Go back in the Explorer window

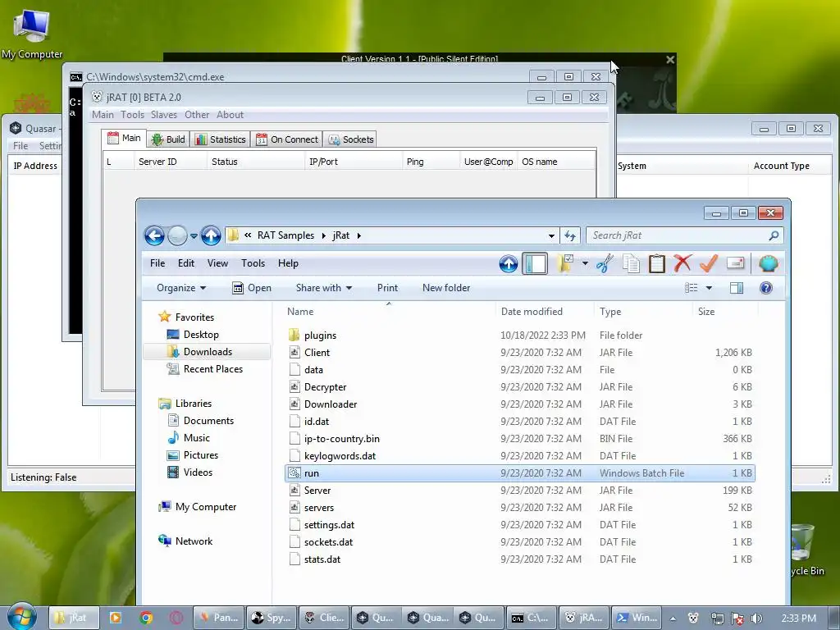154,235
